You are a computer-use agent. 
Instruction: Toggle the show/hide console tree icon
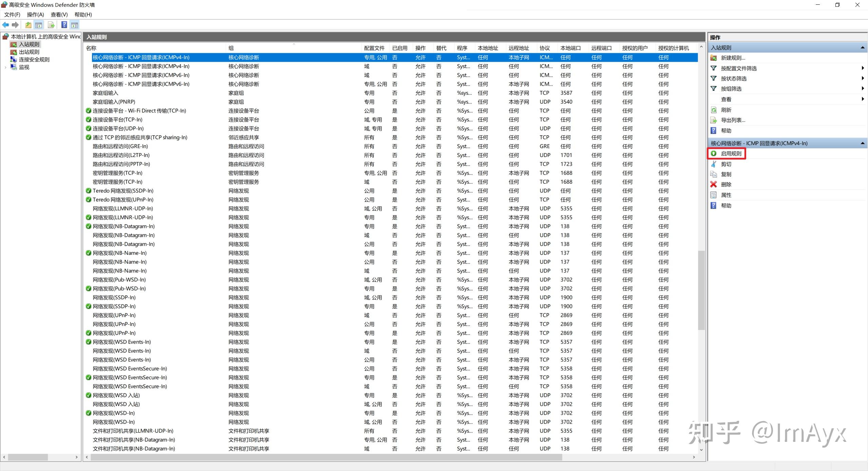(39, 25)
